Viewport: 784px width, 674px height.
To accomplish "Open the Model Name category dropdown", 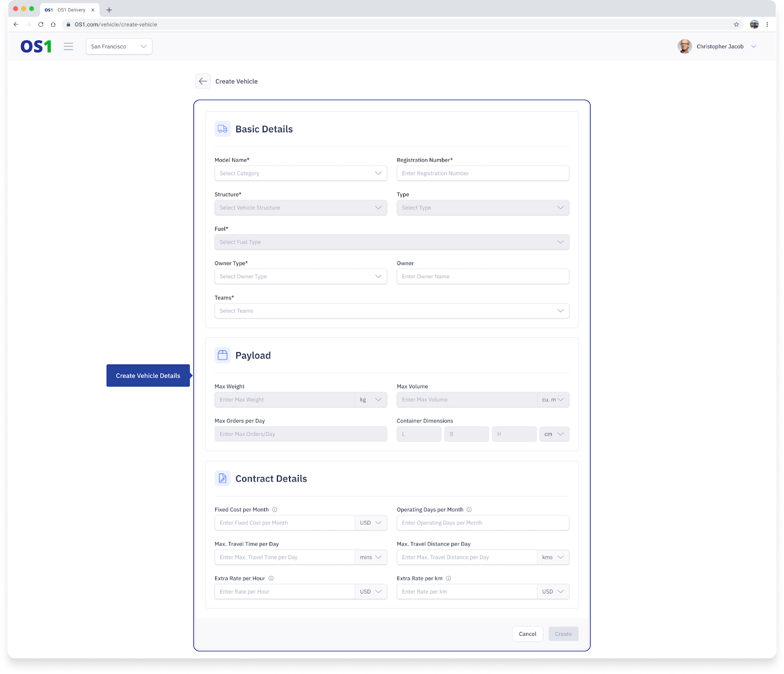I will pyautogui.click(x=301, y=173).
